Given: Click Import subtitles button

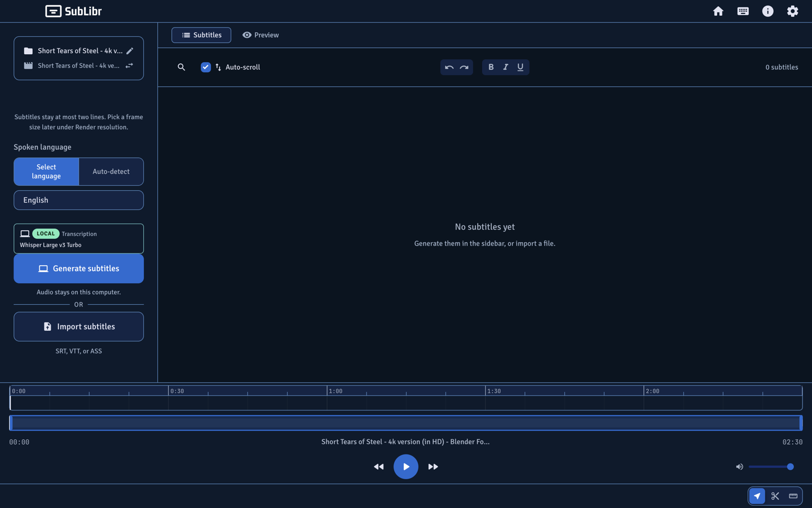Looking at the screenshot, I should (x=78, y=327).
